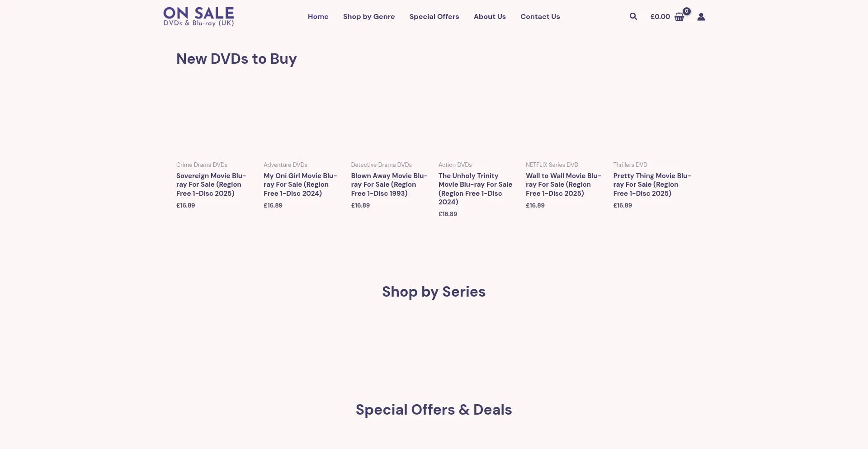Open the Contact Us page
This screenshot has height=449, width=868.
(540, 17)
